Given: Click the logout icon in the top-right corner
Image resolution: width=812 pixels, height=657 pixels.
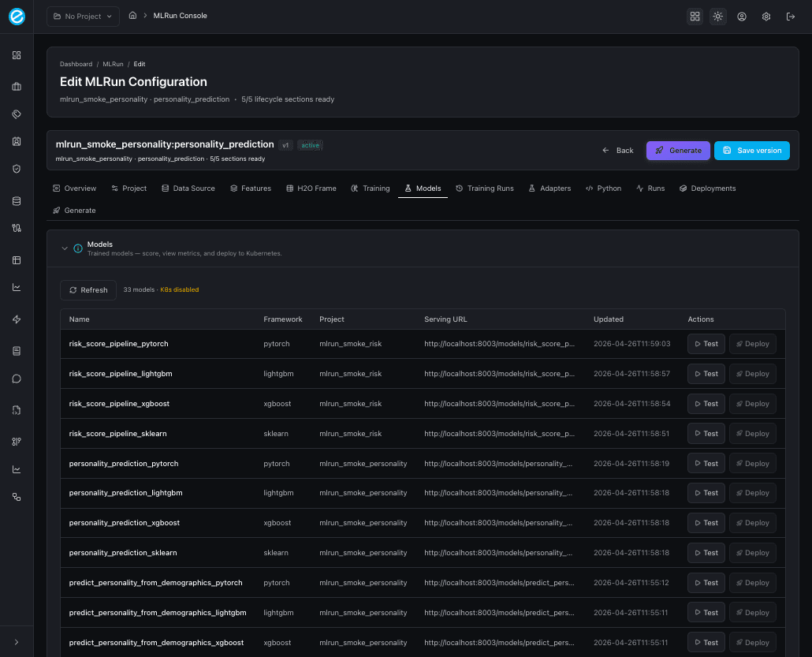Looking at the screenshot, I should pos(791,16).
